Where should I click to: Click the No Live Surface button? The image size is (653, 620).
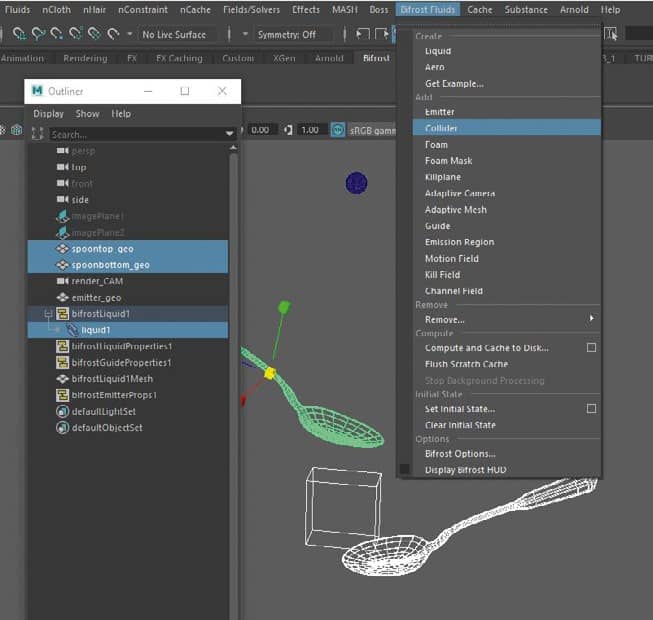click(x=174, y=35)
